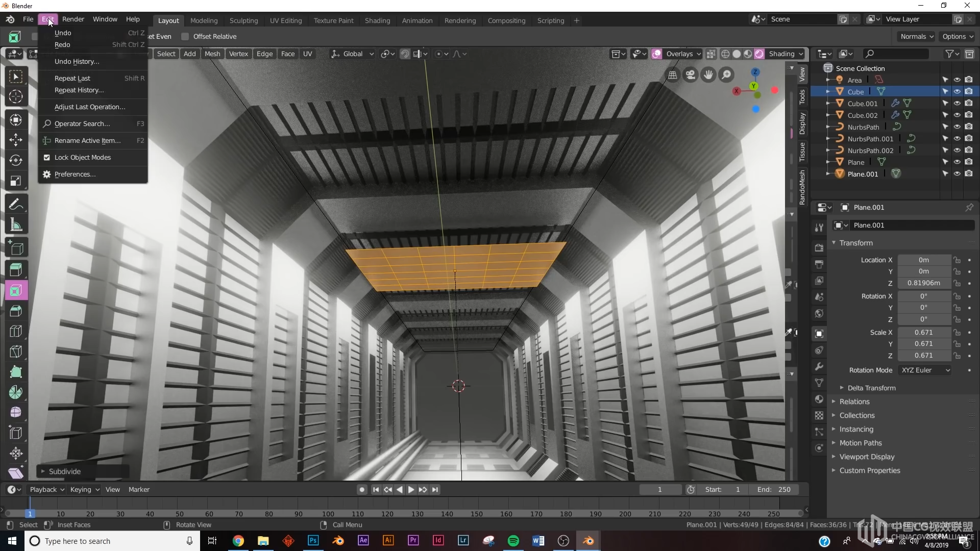The image size is (980, 551).
Task: Select the Move tool in left toolbar
Action: [16, 140]
